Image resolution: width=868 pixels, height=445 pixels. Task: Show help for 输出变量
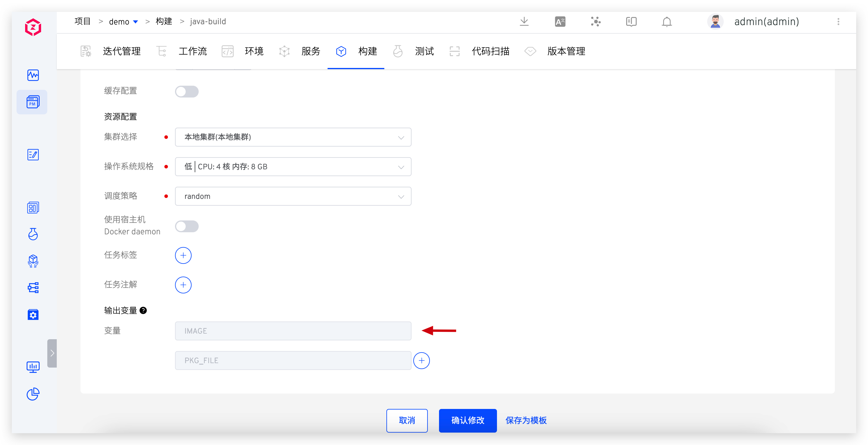click(143, 310)
